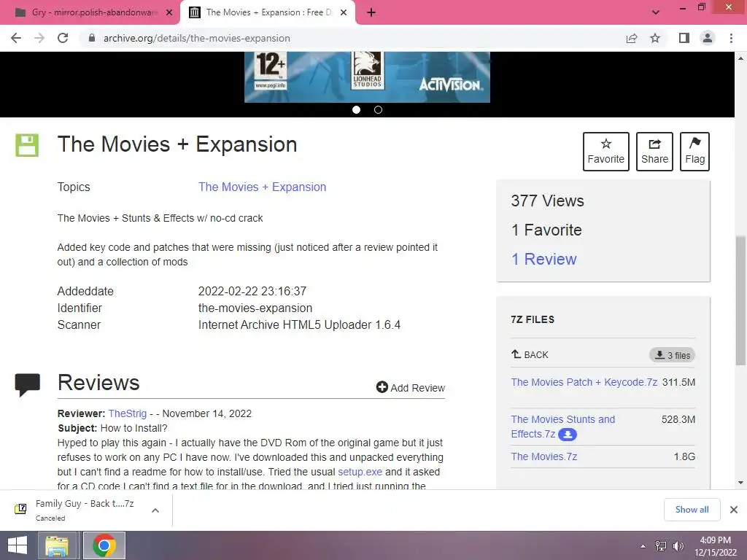Screen dimensions: 747x560
Task: Open a new browser tab
Action: (x=371, y=12)
